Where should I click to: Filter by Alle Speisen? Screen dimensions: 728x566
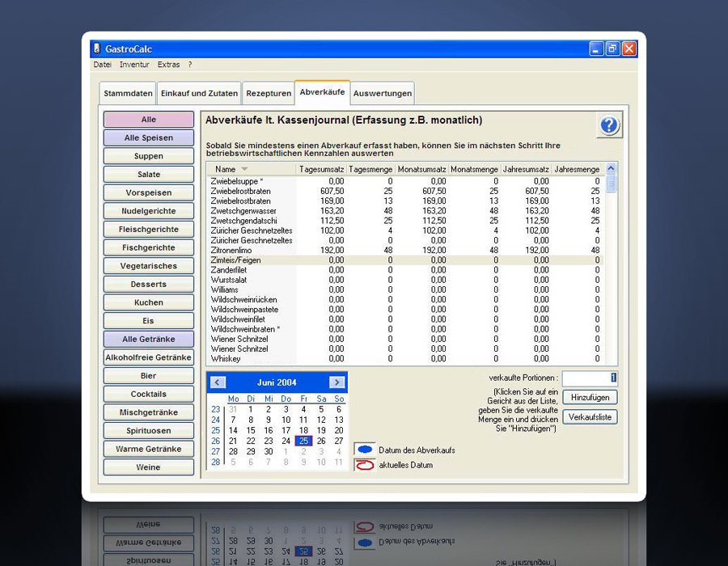tap(149, 137)
